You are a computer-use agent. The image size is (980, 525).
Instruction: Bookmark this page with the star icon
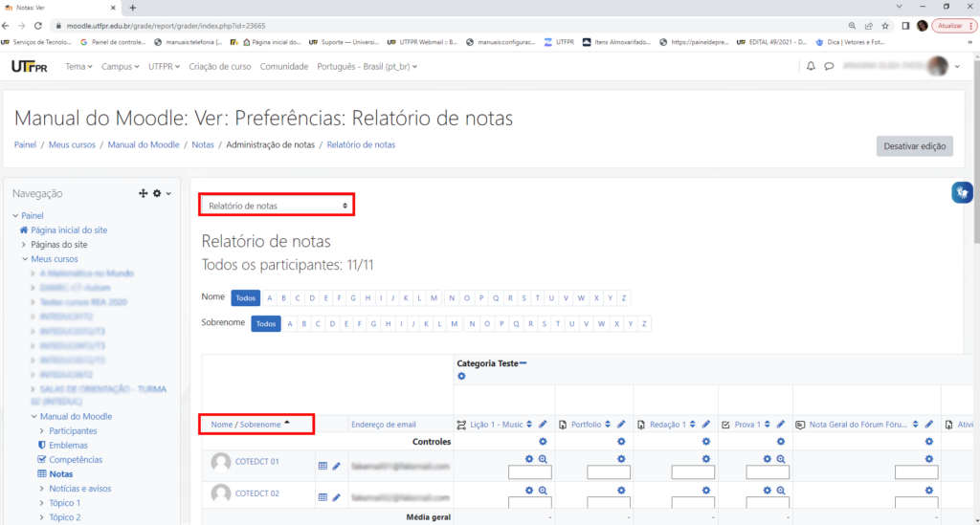pos(885,26)
